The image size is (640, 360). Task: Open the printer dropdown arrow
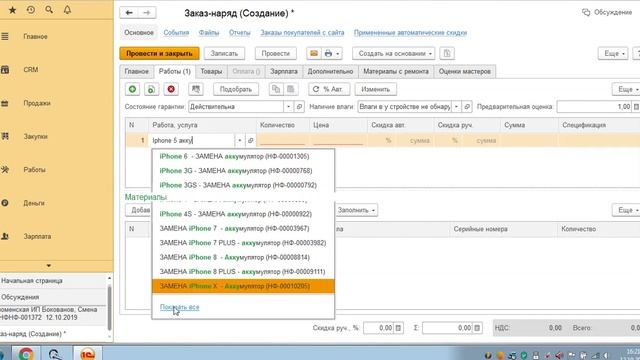coord(338,53)
